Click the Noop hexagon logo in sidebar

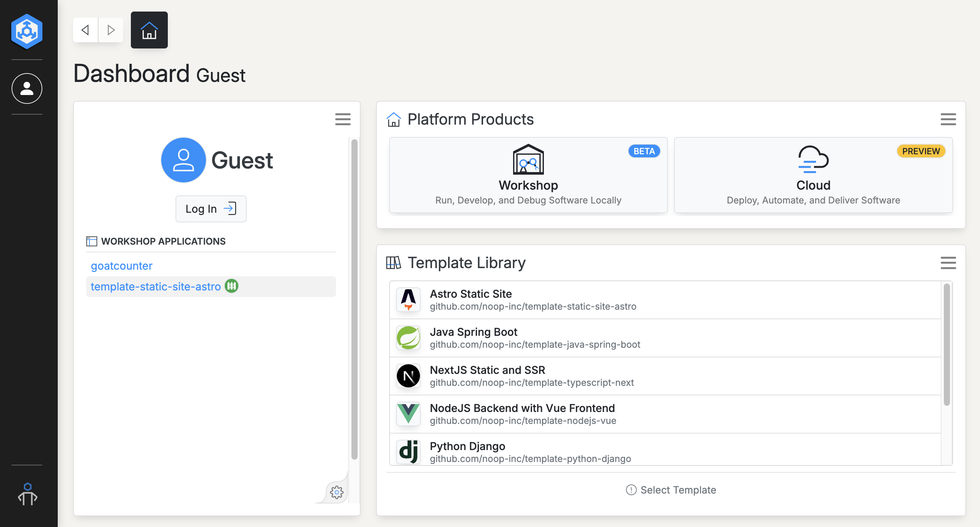[27, 31]
